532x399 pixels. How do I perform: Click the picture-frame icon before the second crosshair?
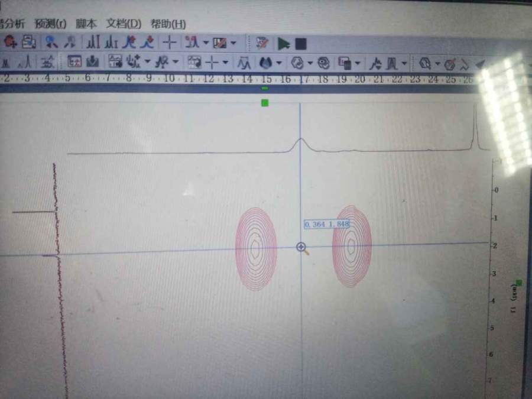pyautogui.click(x=194, y=62)
